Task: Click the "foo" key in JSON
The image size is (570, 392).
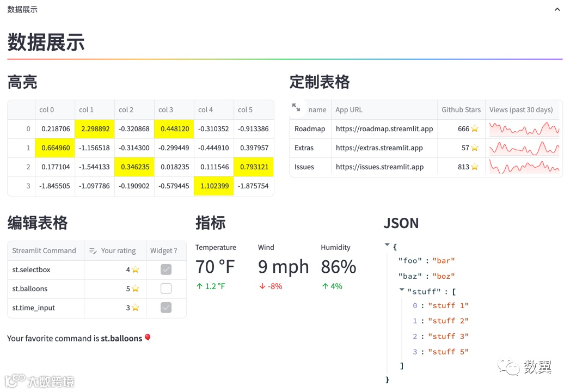Action: coord(410,261)
